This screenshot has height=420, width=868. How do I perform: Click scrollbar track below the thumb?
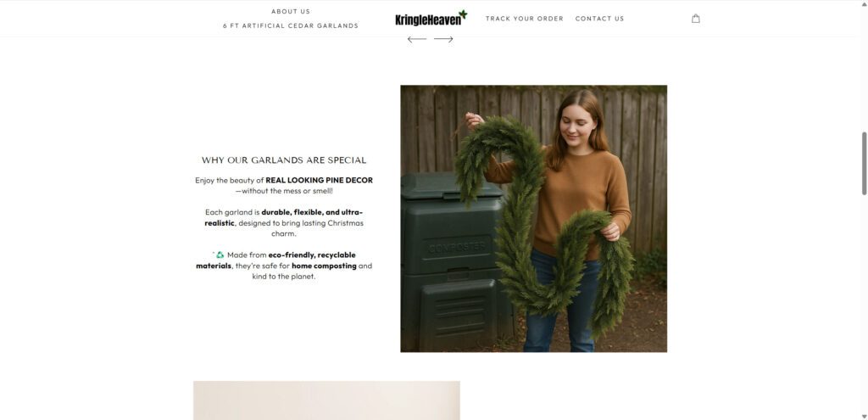[864, 305]
